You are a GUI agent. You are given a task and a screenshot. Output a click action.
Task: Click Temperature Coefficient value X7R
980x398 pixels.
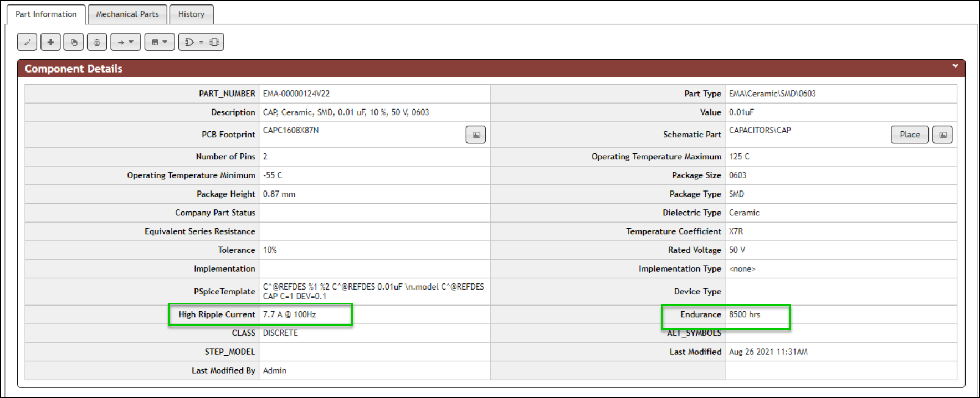pos(736,231)
